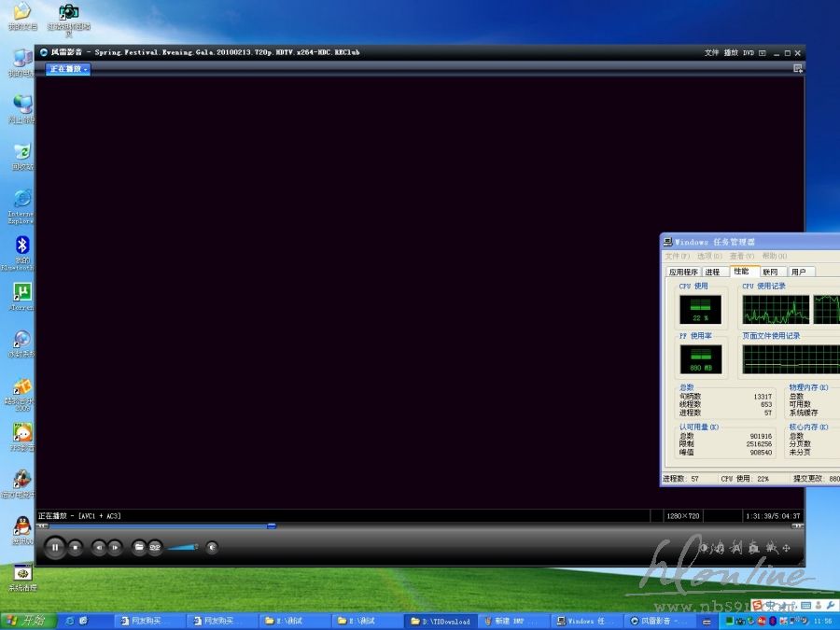Switch to the 进程 tab in Task Manager
This screenshot has height=630, width=840.
point(712,272)
